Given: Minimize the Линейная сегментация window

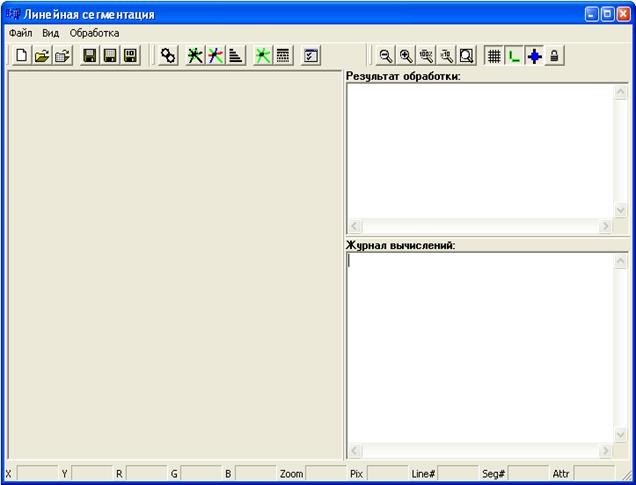Looking at the screenshot, I should [x=591, y=14].
